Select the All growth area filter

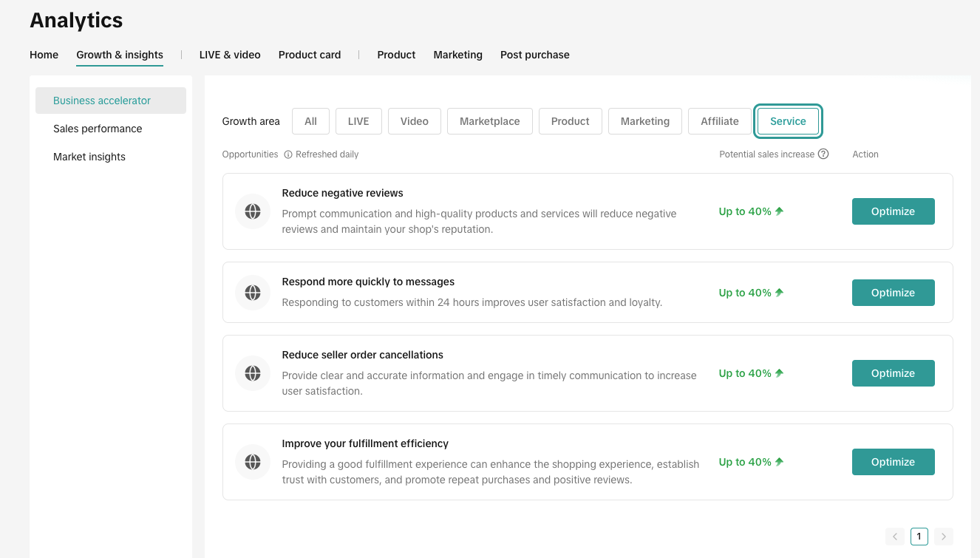pos(310,121)
